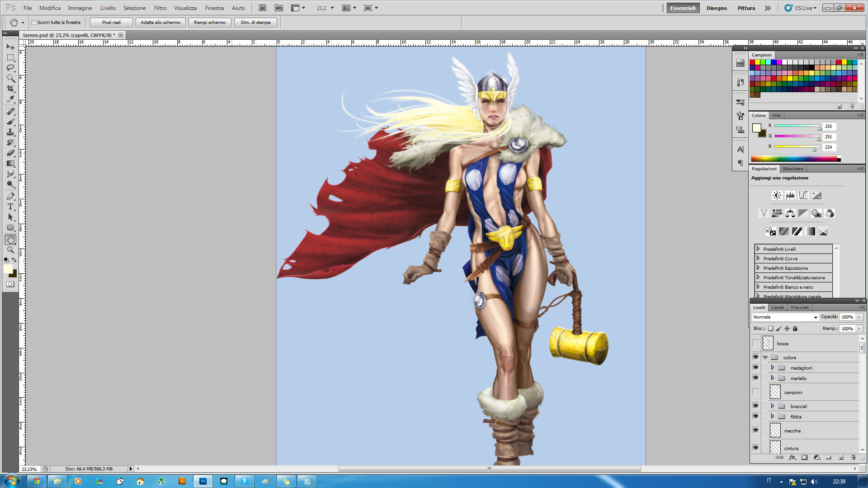
Task: Expand Predefiniti Curve presets
Action: pos(758,258)
